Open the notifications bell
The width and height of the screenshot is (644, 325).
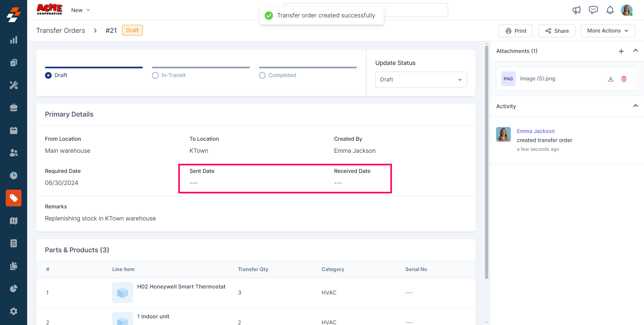point(610,10)
